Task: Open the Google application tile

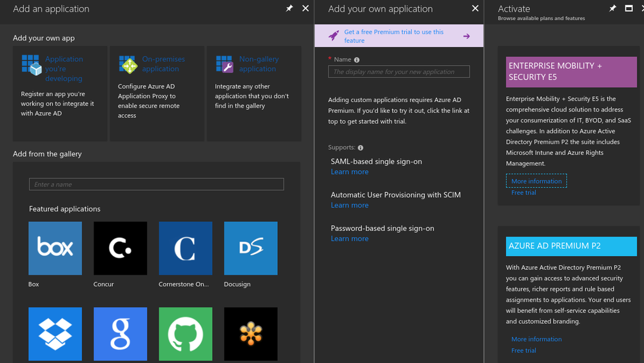Action: click(121, 334)
